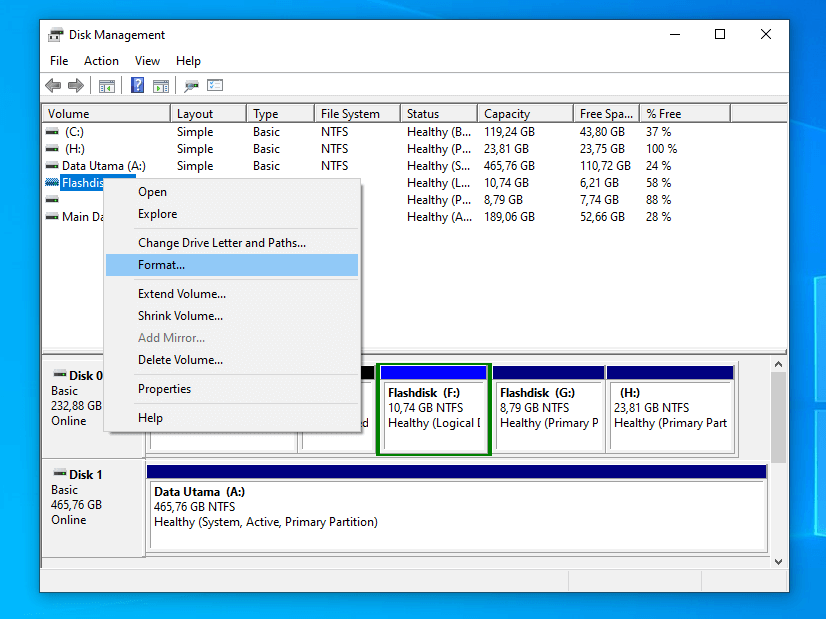The height and width of the screenshot is (619, 826).
Task: Click status Healthy (A... cell
Action: coord(439,217)
